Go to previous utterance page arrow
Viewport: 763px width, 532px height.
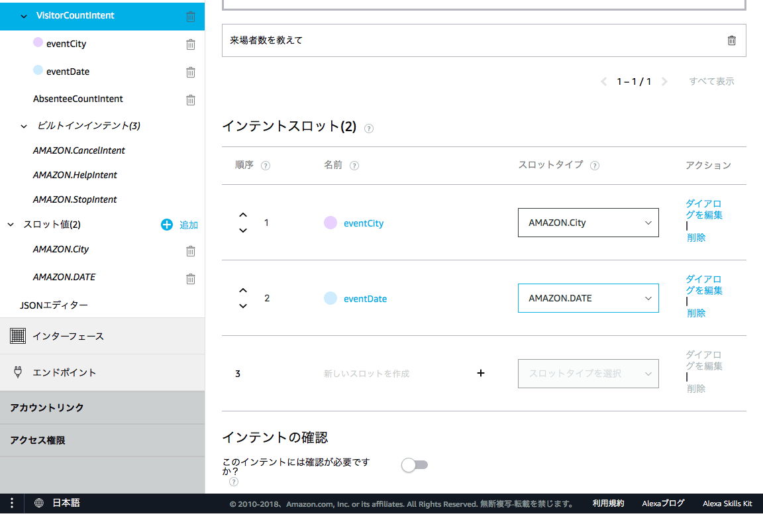click(x=604, y=81)
